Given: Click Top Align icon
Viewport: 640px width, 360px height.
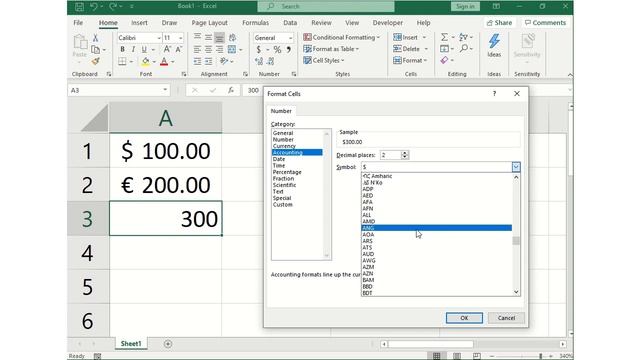Looking at the screenshot, I should [x=197, y=38].
